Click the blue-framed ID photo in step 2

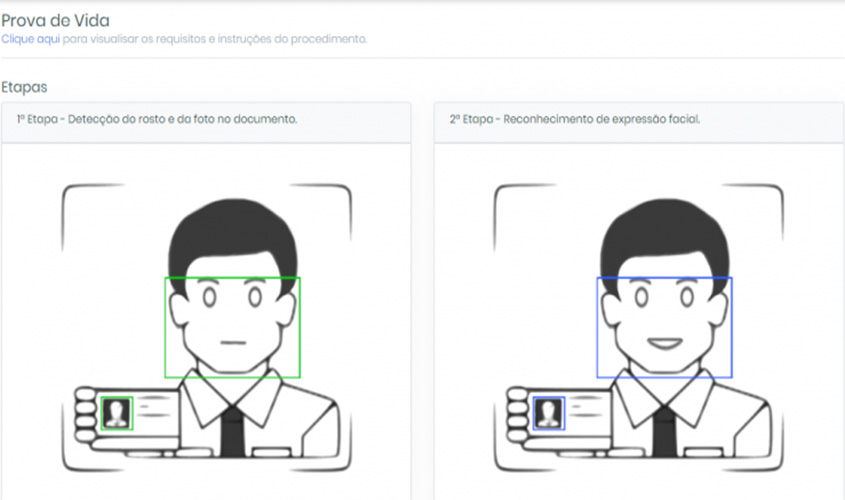[x=549, y=412]
